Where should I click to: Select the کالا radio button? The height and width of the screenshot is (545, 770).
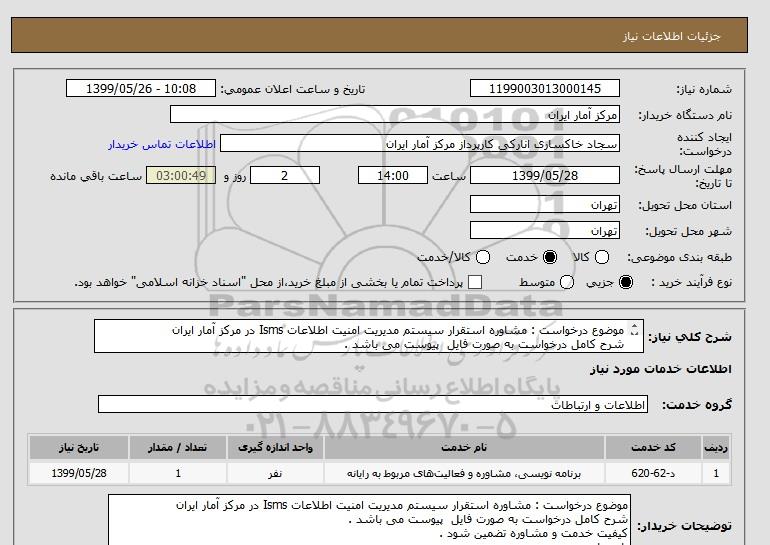point(602,257)
